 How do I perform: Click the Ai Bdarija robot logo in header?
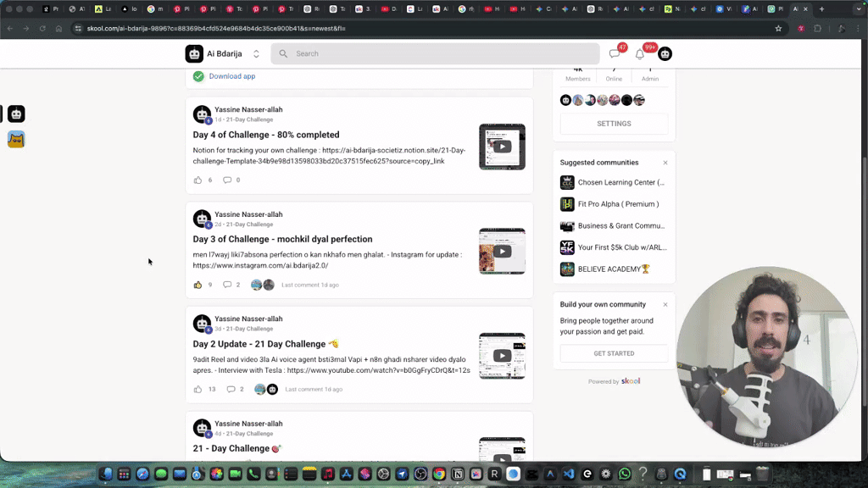click(194, 53)
